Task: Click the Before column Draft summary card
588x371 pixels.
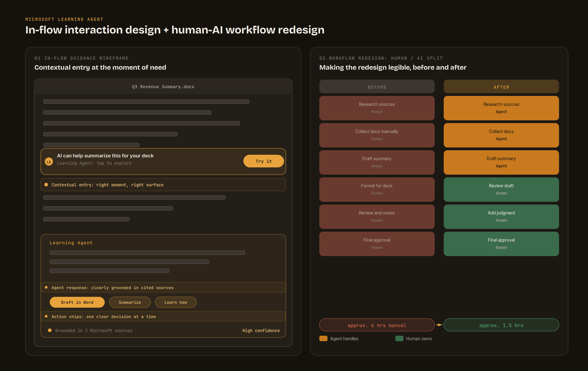Action: coord(377,162)
